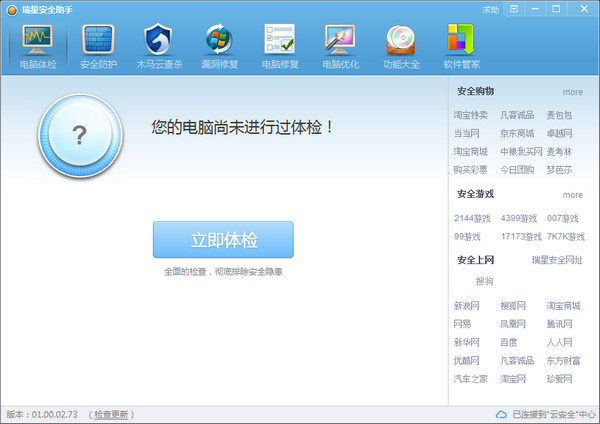
Task: Expand more next to 安全游戏
Action: 572,195
